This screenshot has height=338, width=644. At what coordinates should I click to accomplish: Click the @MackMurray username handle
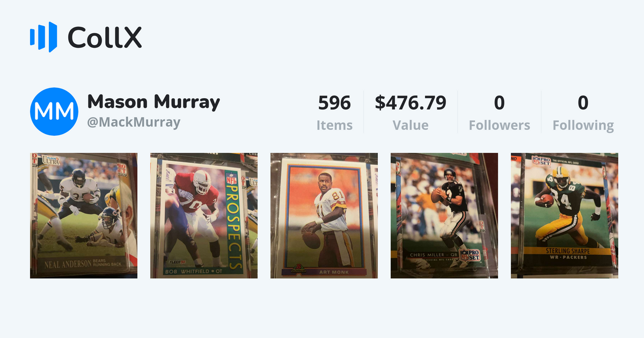[134, 122]
